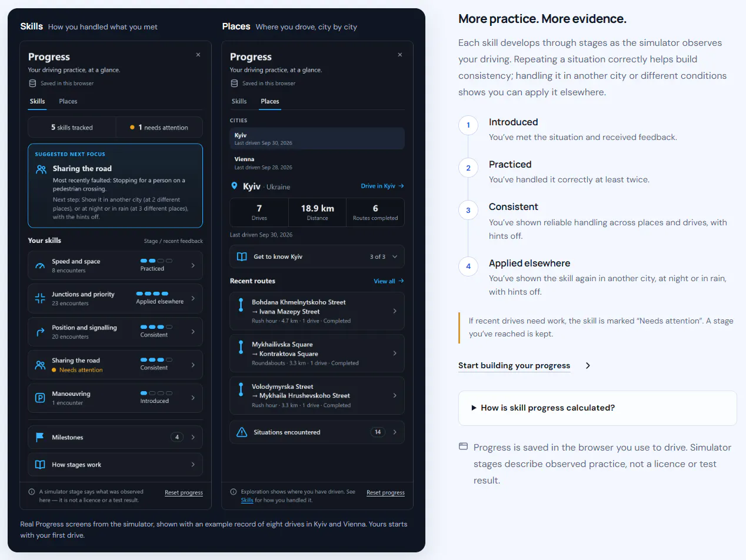The height and width of the screenshot is (560, 746).
Task: Click the Milestones flag icon
Action: pos(40,437)
